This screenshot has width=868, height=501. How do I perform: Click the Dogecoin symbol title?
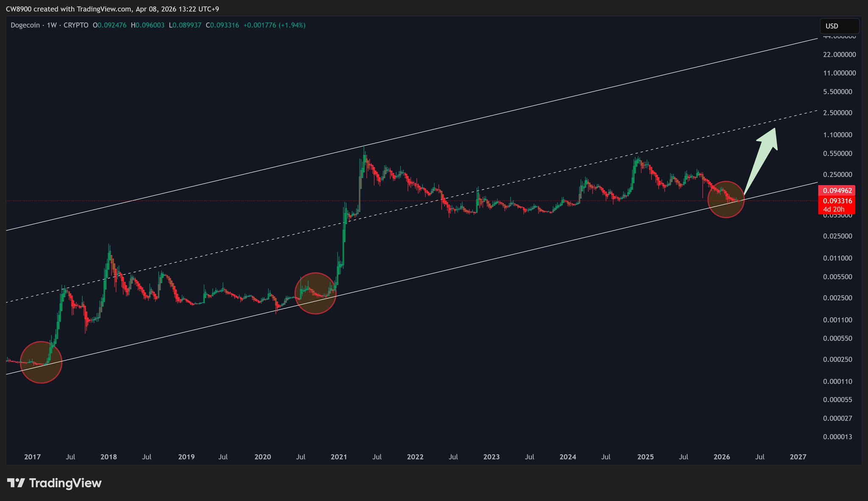point(25,25)
